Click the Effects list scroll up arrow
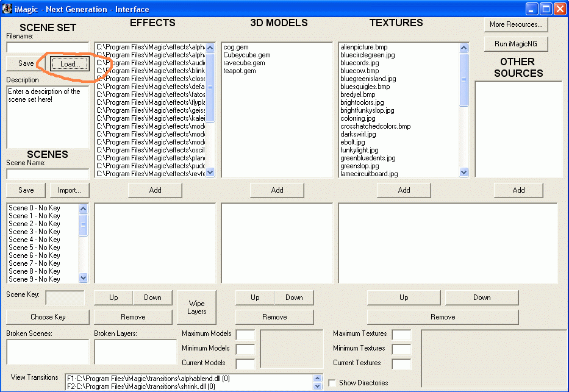This screenshot has height=392, width=569. click(210, 48)
